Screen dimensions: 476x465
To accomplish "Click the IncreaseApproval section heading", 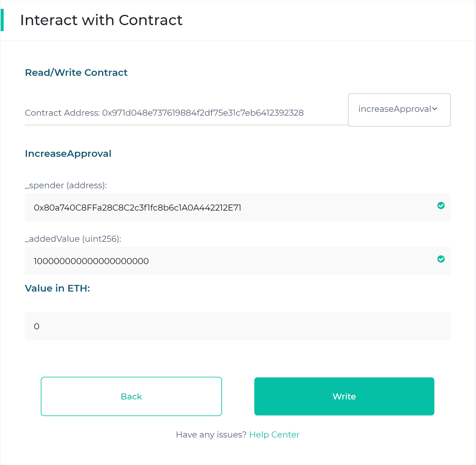I will pyautogui.click(x=68, y=153).
